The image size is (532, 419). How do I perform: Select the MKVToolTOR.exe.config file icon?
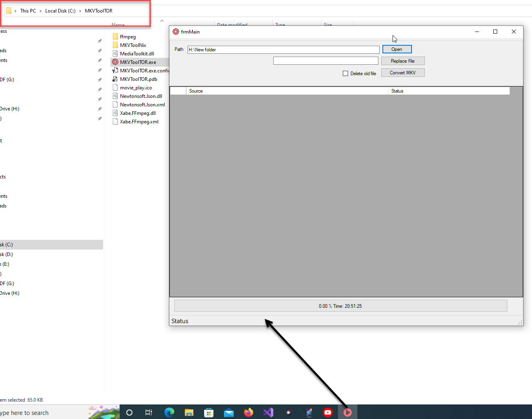pyautogui.click(x=115, y=70)
